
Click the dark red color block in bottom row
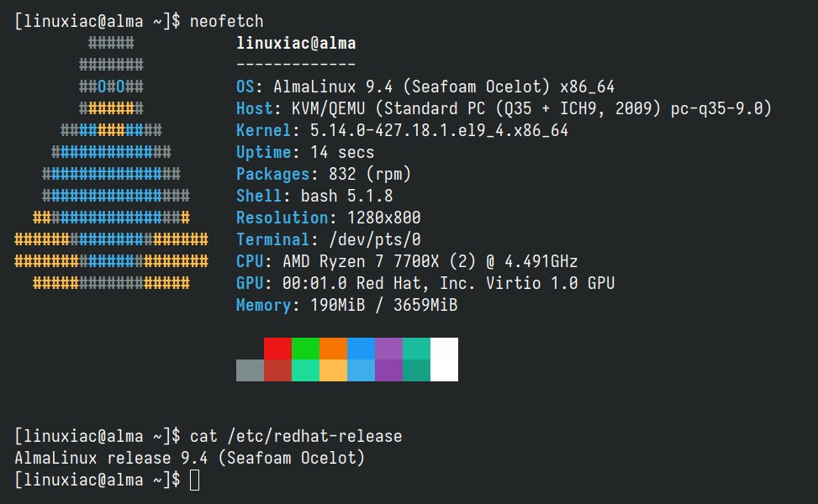(277, 370)
